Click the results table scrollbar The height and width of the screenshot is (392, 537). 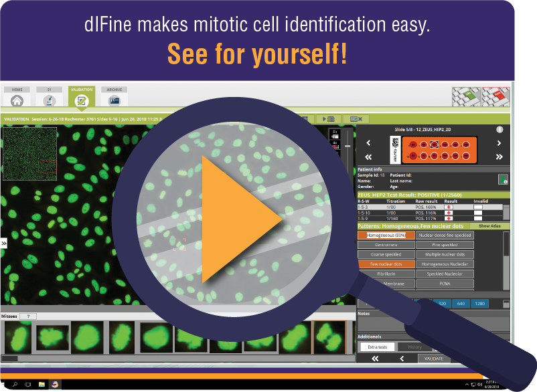click(x=506, y=213)
